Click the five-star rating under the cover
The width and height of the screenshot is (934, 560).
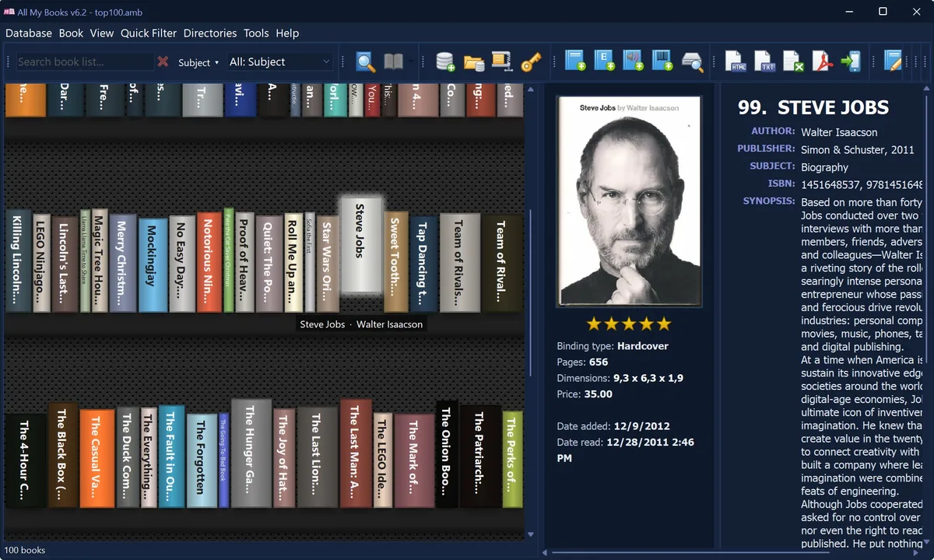[x=628, y=324]
